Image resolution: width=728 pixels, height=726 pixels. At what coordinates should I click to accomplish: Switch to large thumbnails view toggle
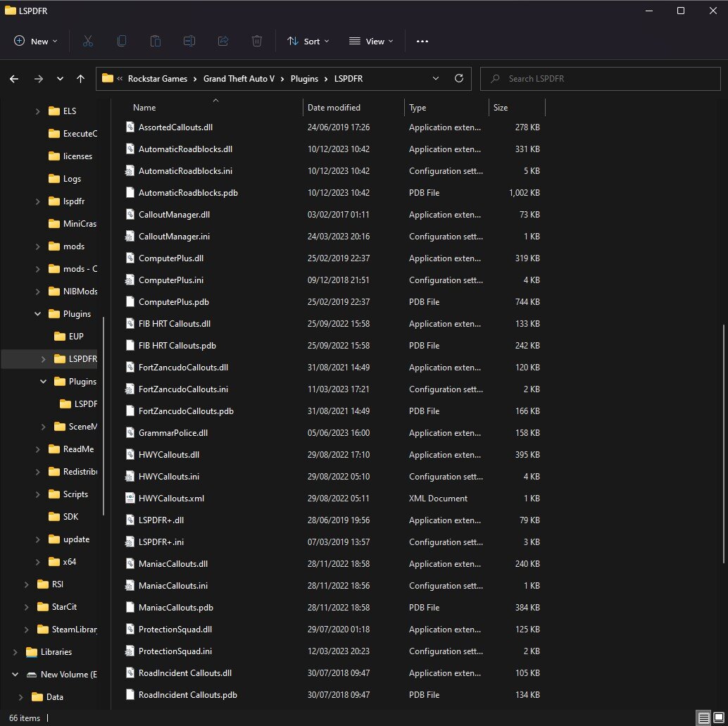(x=718, y=718)
